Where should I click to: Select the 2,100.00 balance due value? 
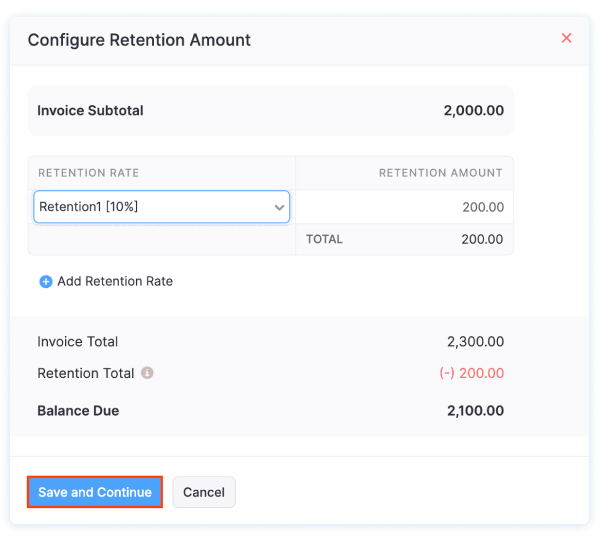click(x=475, y=411)
